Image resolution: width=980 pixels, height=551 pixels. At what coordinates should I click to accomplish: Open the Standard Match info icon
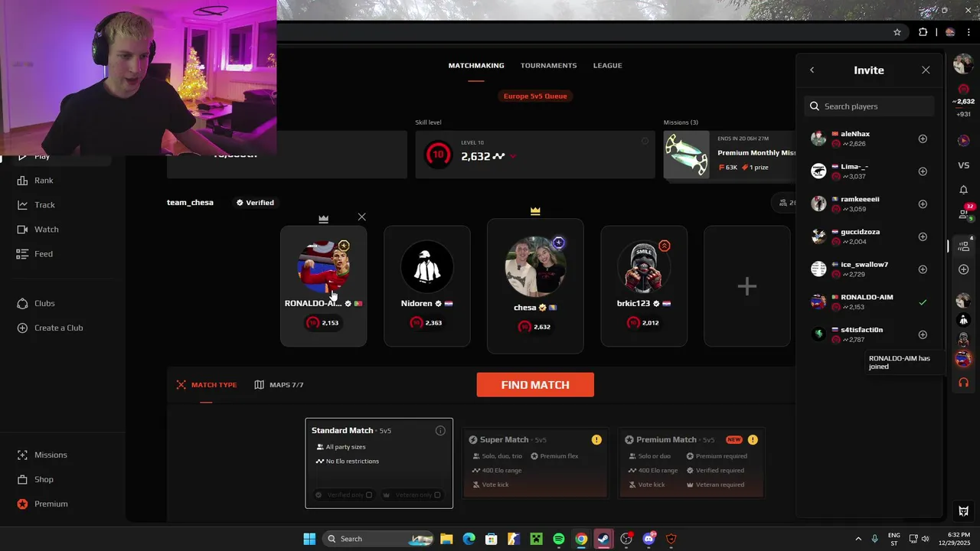pos(440,431)
